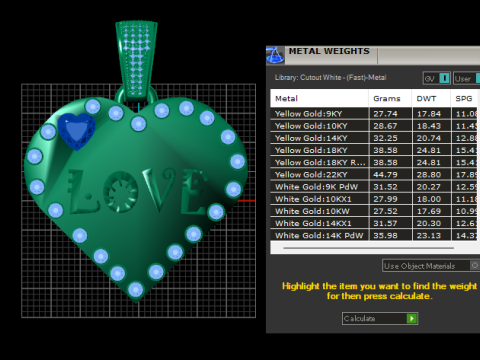
Task: Select the White Gold:14K PdW row
Action: pos(374,235)
